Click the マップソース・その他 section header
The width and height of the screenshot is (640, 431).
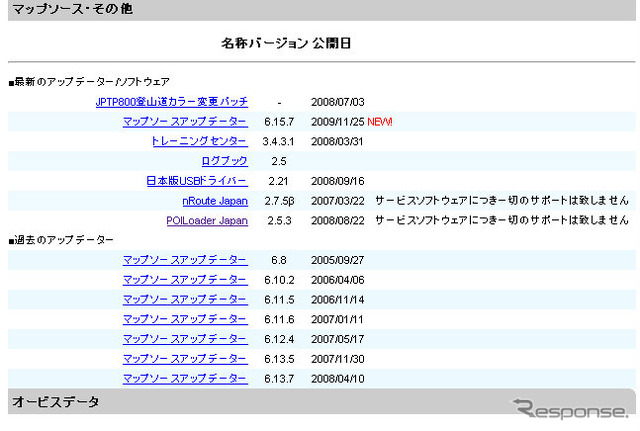[x=322, y=10]
